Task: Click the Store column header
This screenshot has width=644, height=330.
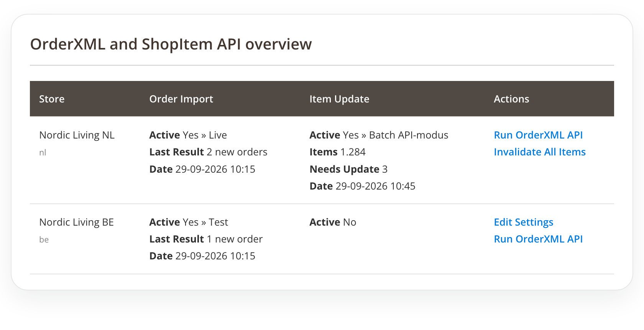Action: [52, 99]
